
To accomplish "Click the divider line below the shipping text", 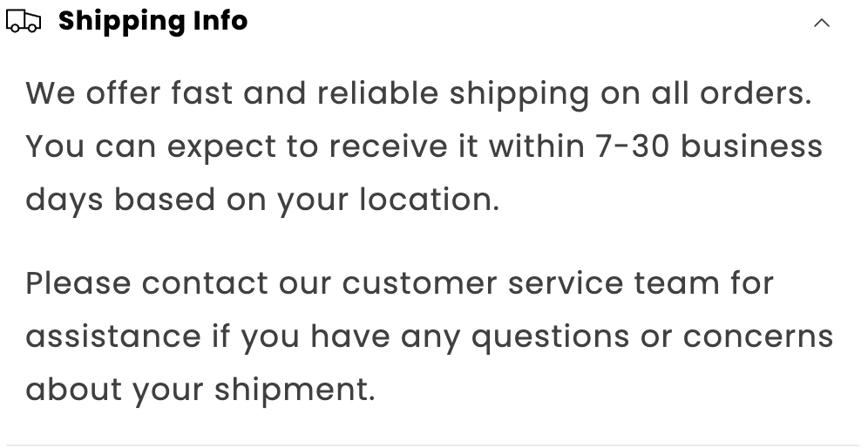I will click(x=433, y=445).
